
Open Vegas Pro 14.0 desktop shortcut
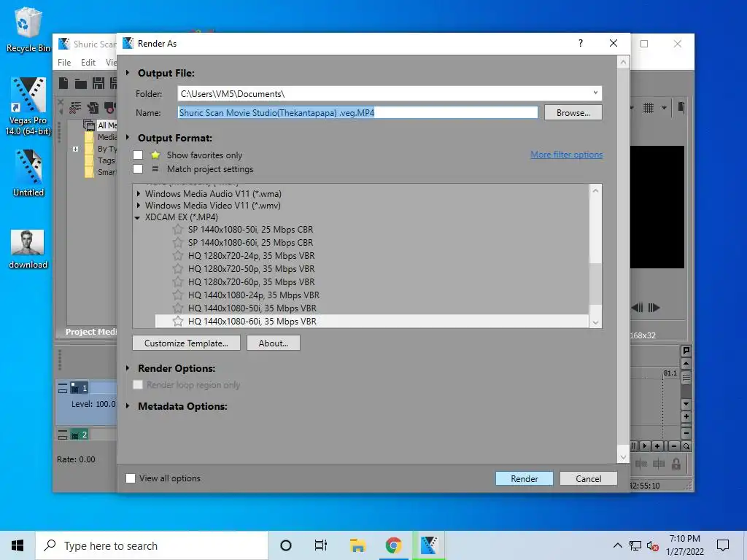(x=28, y=106)
